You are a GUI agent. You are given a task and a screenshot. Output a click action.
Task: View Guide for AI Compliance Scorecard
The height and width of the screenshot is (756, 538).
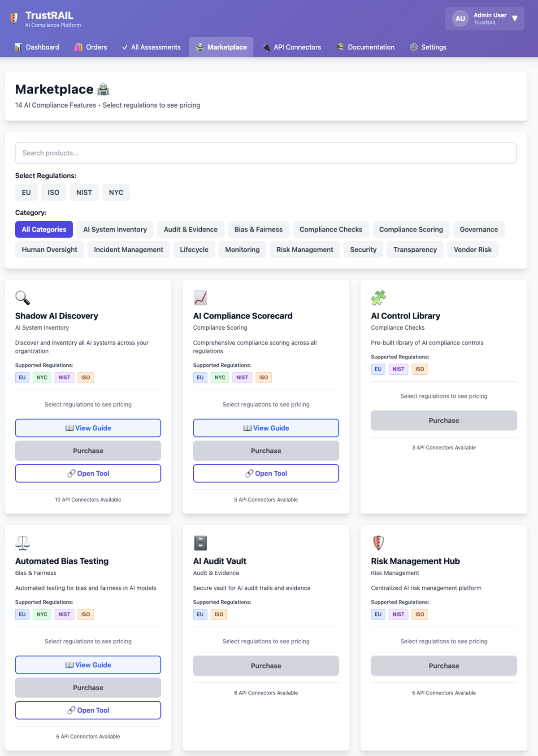(266, 428)
